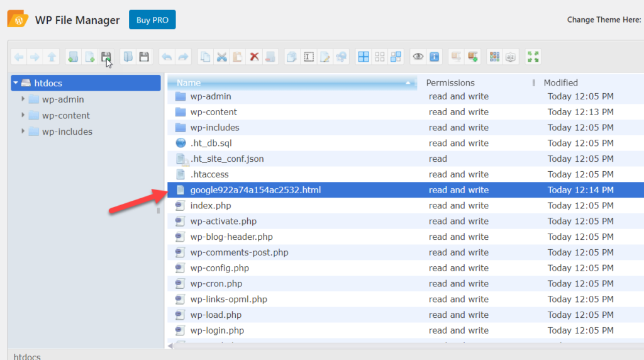This screenshot has width=644, height=360.
Task: Click the Extract archive icon
Action: [x=457, y=57]
